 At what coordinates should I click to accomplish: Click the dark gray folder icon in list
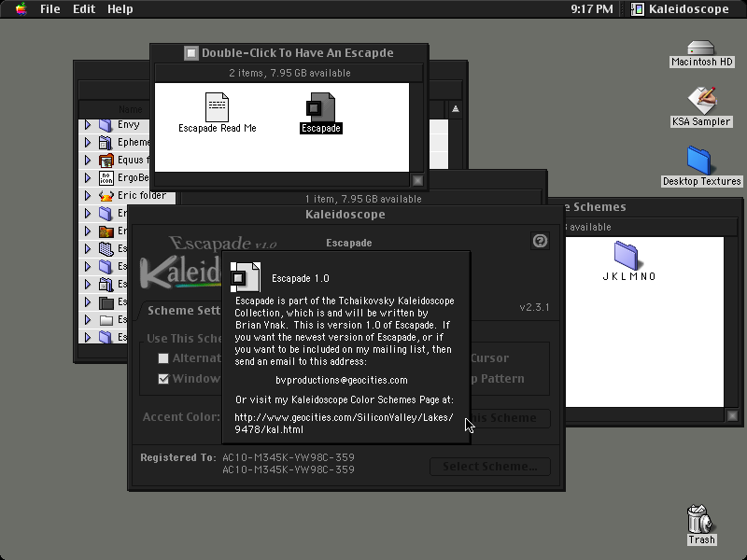(106, 302)
